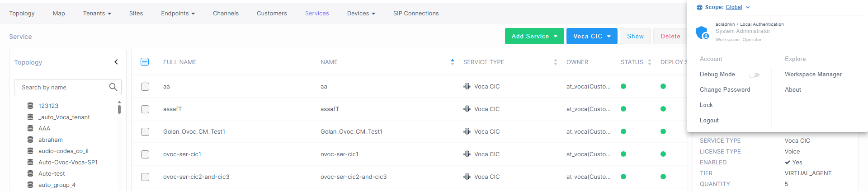Viewport: 868px width, 191px height.
Task: Open the Add Service dropdown
Action: coord(534,36)
